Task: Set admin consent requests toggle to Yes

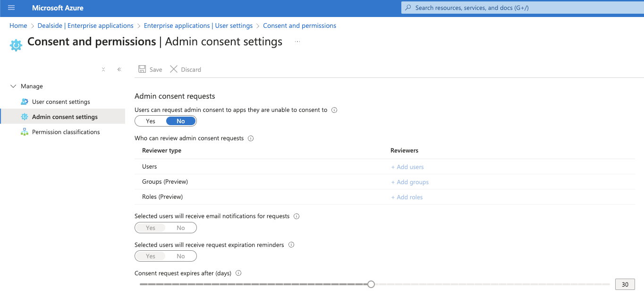Action: [x=151, y=121]
